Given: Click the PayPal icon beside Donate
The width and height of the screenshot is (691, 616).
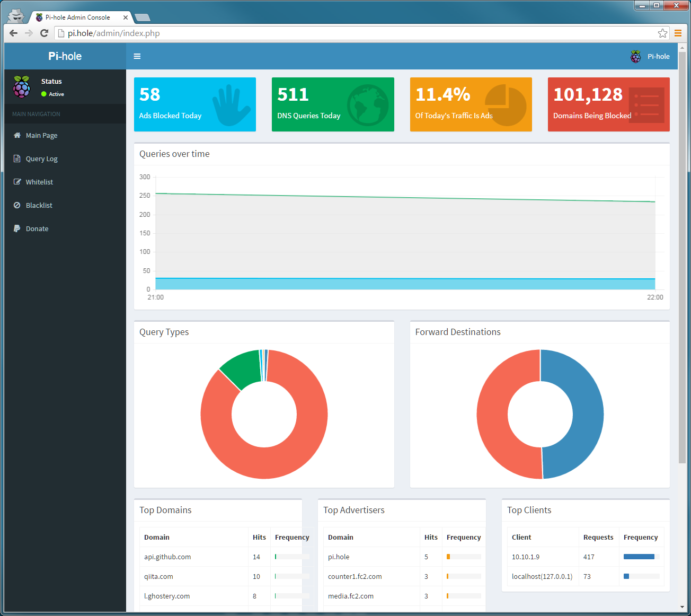Looking at the screenshot, I should tap(17, 228).
